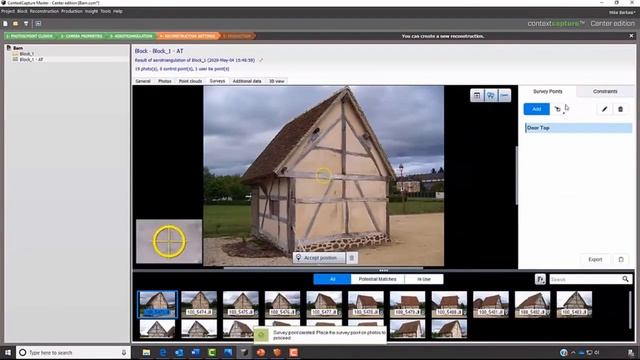Click the yellow circle marker on the barn photo
This screenshot has width=640, height=360.
[x=324, y=176]
